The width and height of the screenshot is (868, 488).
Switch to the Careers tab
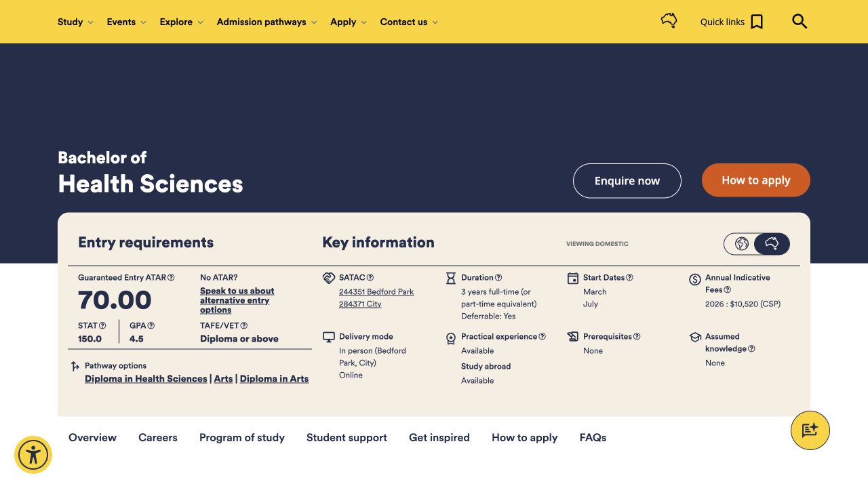tap(158, 438)
